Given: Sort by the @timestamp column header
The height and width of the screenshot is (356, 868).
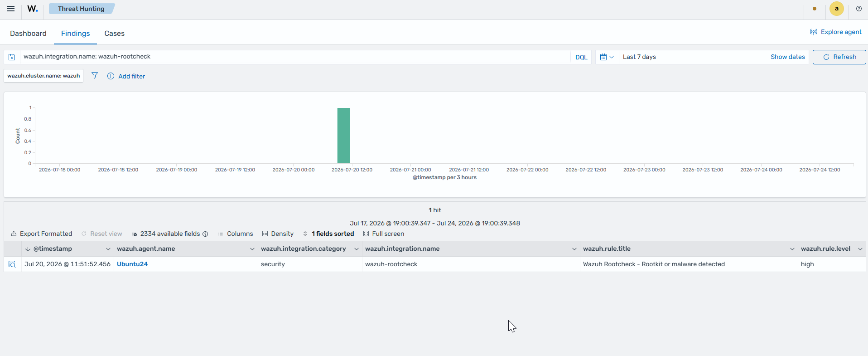Looking at the screenshot, I should click(x=53, y=249).
